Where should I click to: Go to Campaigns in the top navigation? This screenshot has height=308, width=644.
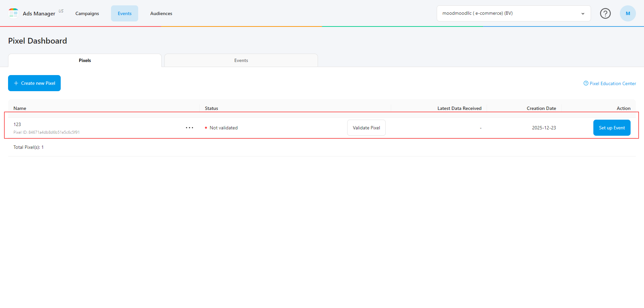[x=87, y=13]
